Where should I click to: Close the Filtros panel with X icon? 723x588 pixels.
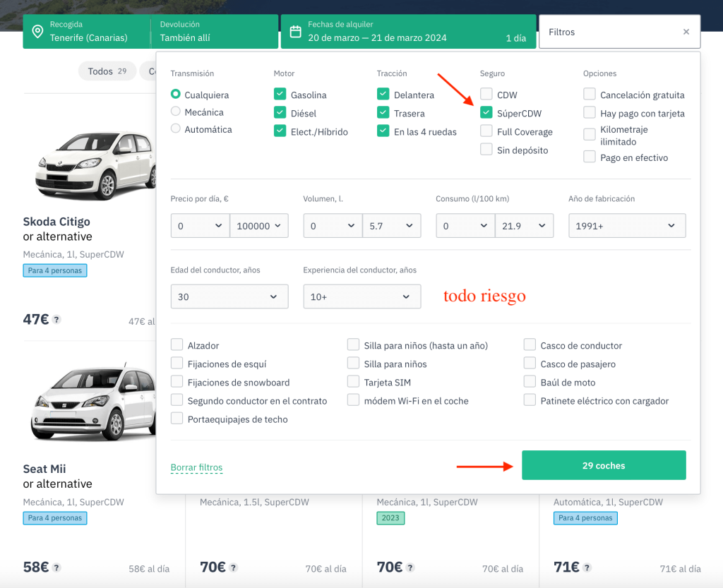686,32
